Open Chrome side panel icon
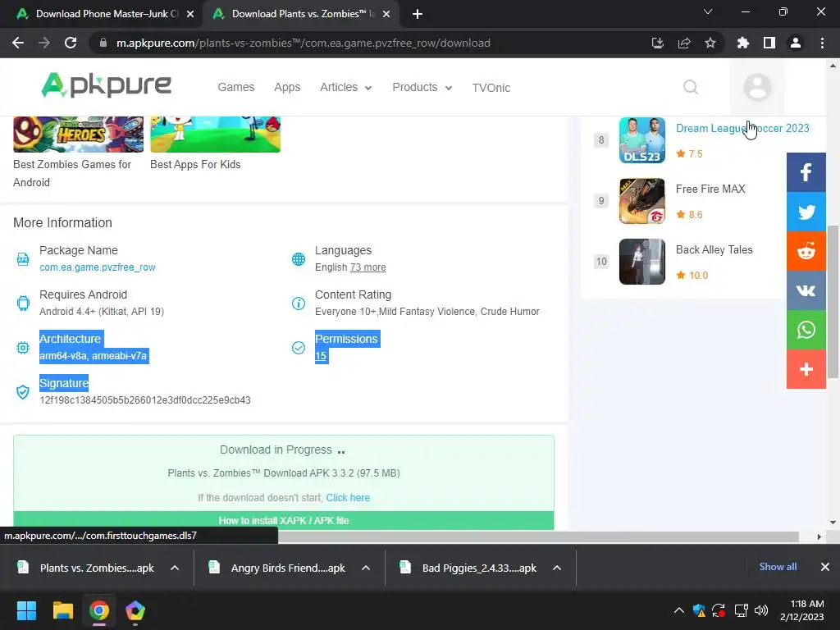840x630 pixels. [769, 43]
